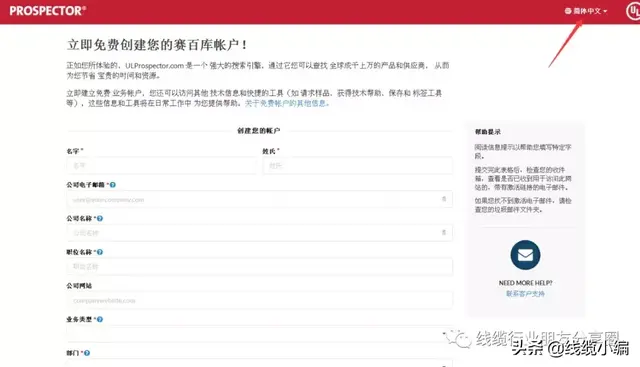Click the NEED MORE HELP? text
The width and height of the screenshot is (640, 367).
525,282
